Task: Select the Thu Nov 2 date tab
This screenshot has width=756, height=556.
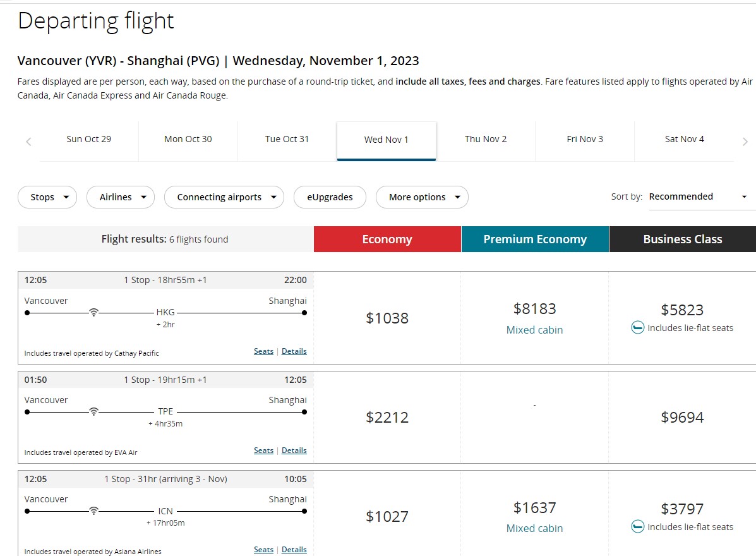Action: click(x=486, y=139)
